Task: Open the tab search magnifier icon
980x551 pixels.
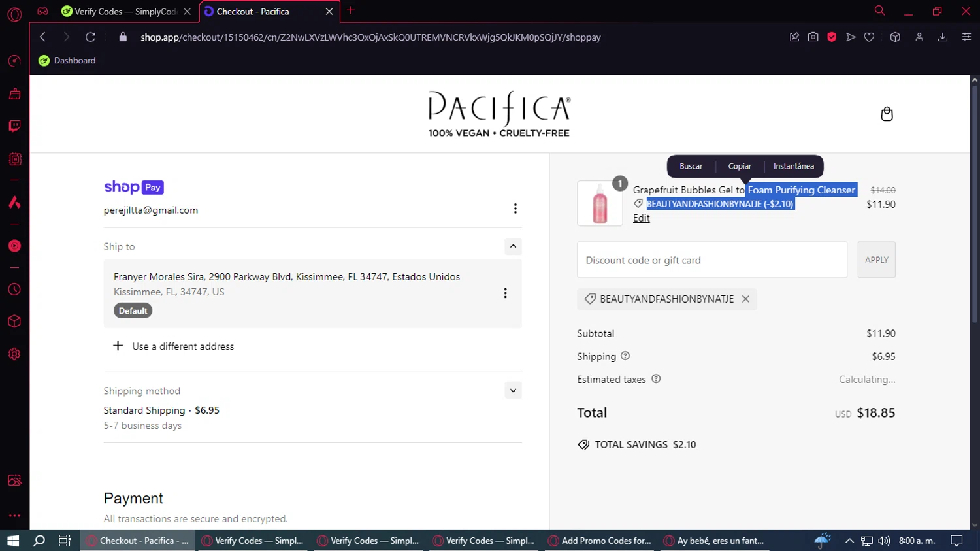Action: 879,10
